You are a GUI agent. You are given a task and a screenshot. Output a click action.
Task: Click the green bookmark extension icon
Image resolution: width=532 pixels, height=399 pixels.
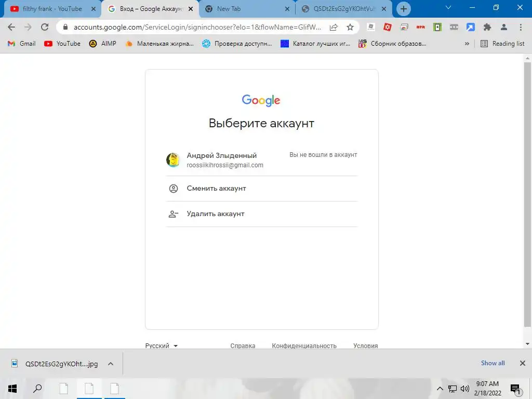point(437,27)
